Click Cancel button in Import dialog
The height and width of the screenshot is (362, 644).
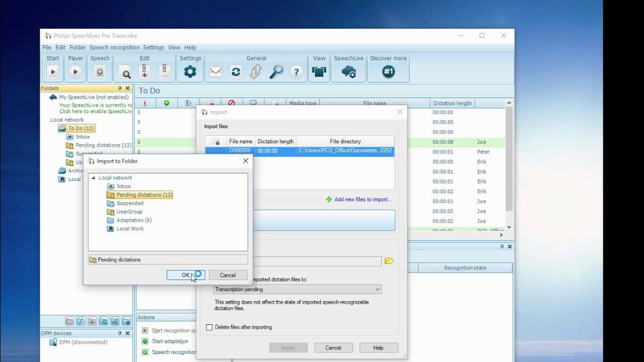click(x=333, y=347)
